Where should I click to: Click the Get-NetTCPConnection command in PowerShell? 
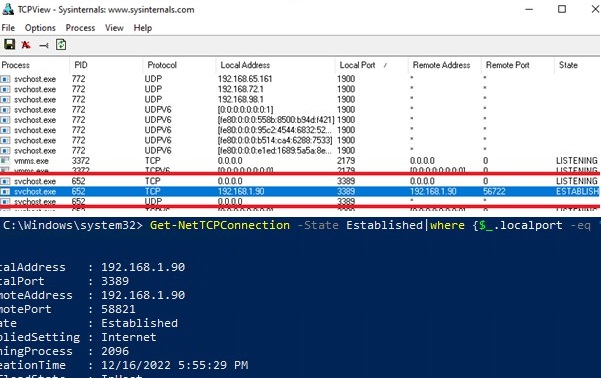(x=220, y=225)
